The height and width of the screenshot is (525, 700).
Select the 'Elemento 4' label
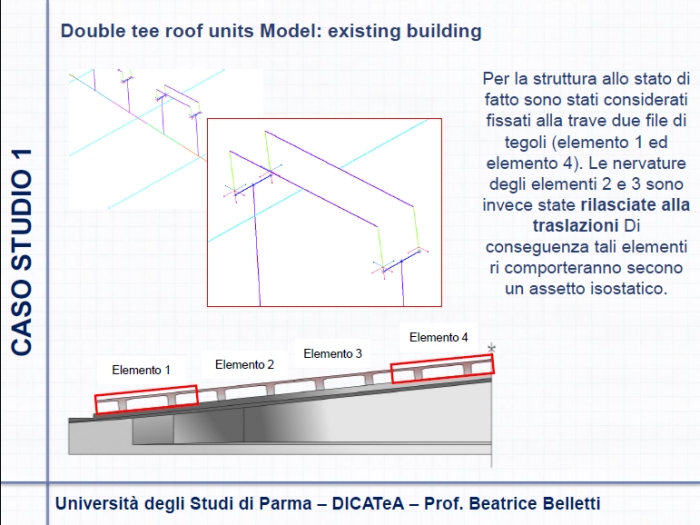[438, 337]
